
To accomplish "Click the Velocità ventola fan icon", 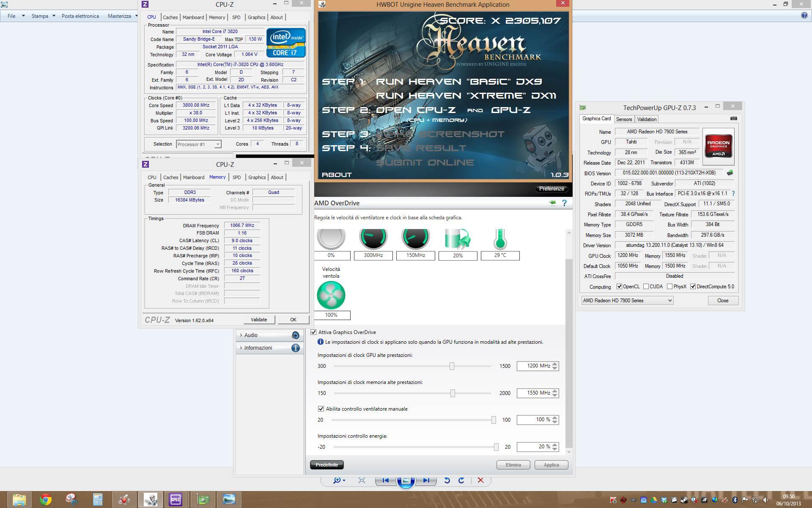I will pos(331,295).
